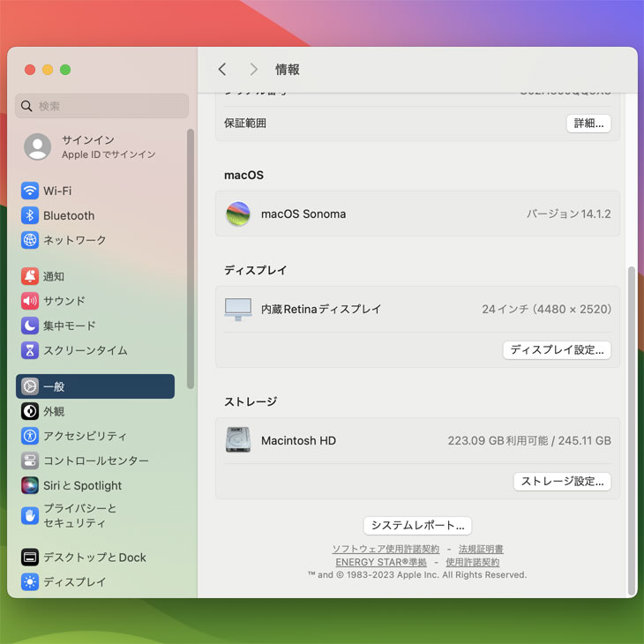The image size is (644, 644).
Task: Click the 法規証明書 link
Action: [481, 549]
